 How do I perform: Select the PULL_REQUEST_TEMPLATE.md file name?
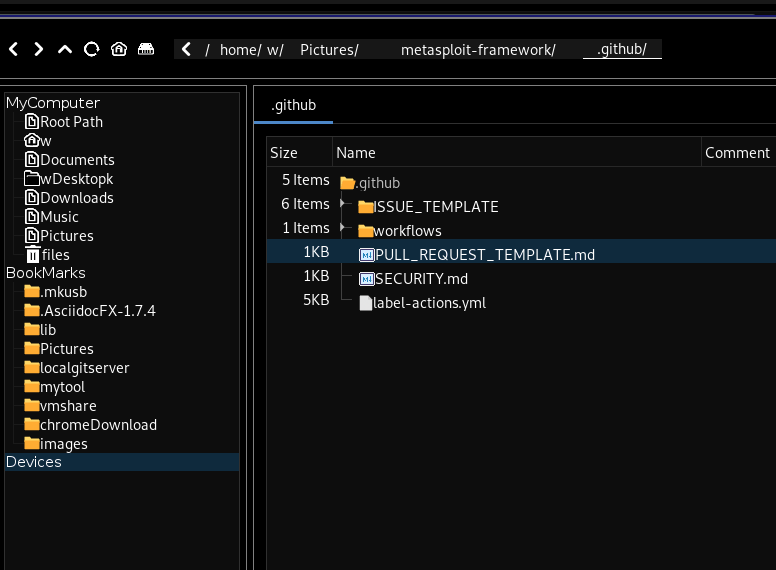pos(485,255)
